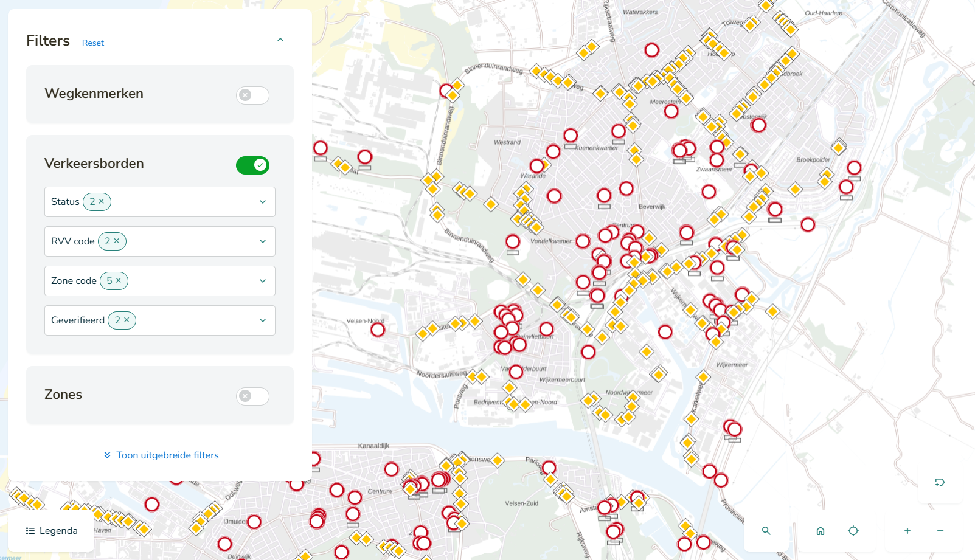Zoom in with the plus icon
Image resolution: width=975 pixels, height=560 pixels.
tap(907, 531)
